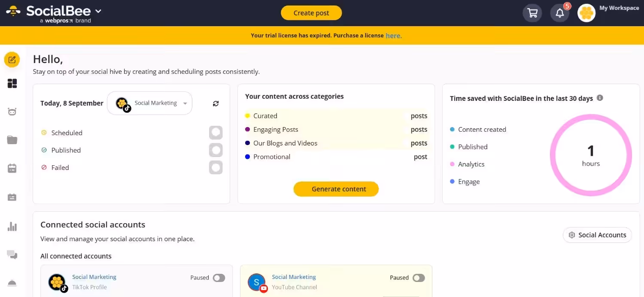Click the Curated category row
Viewport: 644px width, 297px height.
click(336, 116)
